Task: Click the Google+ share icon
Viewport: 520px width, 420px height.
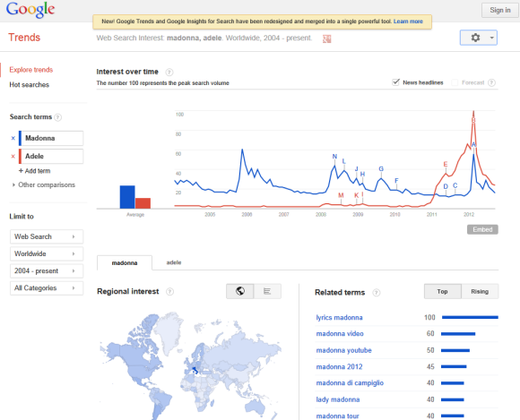Action: point(326,39)
